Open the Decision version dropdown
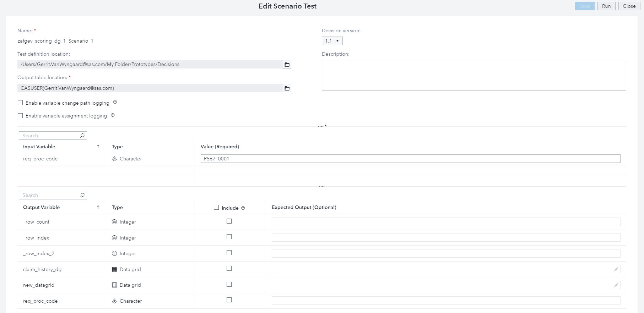Image resolution: width=644 pixels, height=313 pixels. point(332,41)
